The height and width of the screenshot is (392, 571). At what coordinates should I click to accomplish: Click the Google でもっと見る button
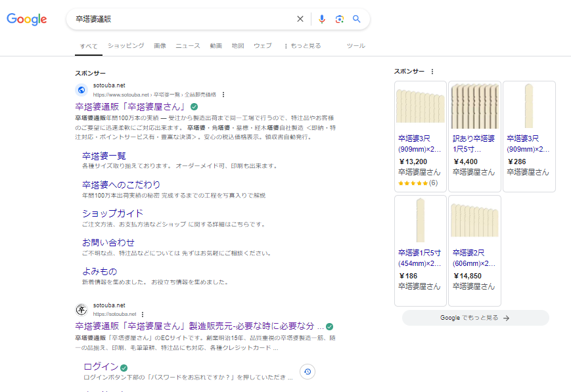point(476,318)
